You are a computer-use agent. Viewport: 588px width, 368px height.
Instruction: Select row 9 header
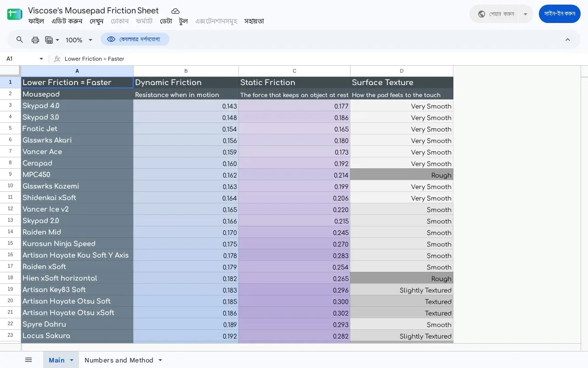(10, 174)
